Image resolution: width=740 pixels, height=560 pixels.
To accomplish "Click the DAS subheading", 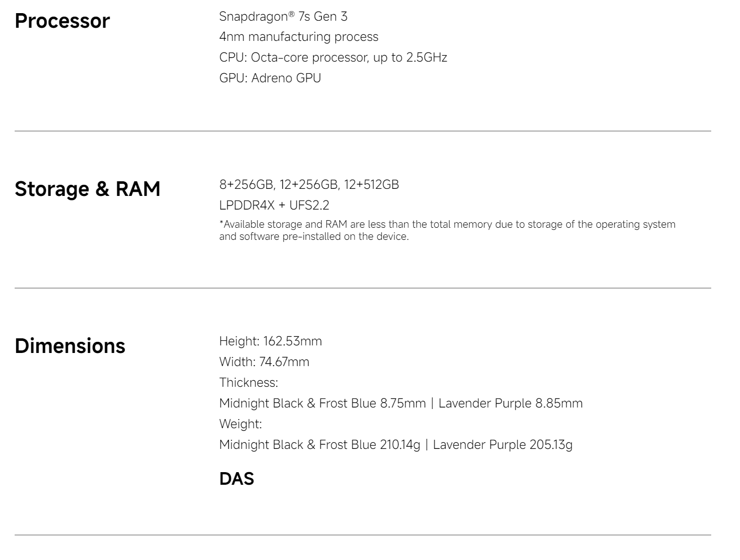I will [x=236, y=479].
